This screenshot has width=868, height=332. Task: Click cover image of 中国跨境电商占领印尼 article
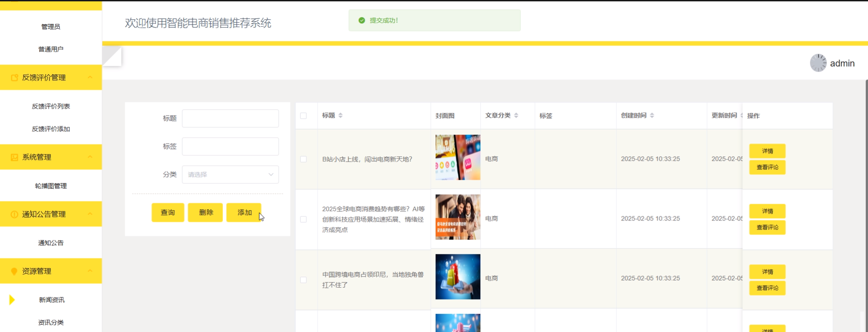[x=458, y=276]
